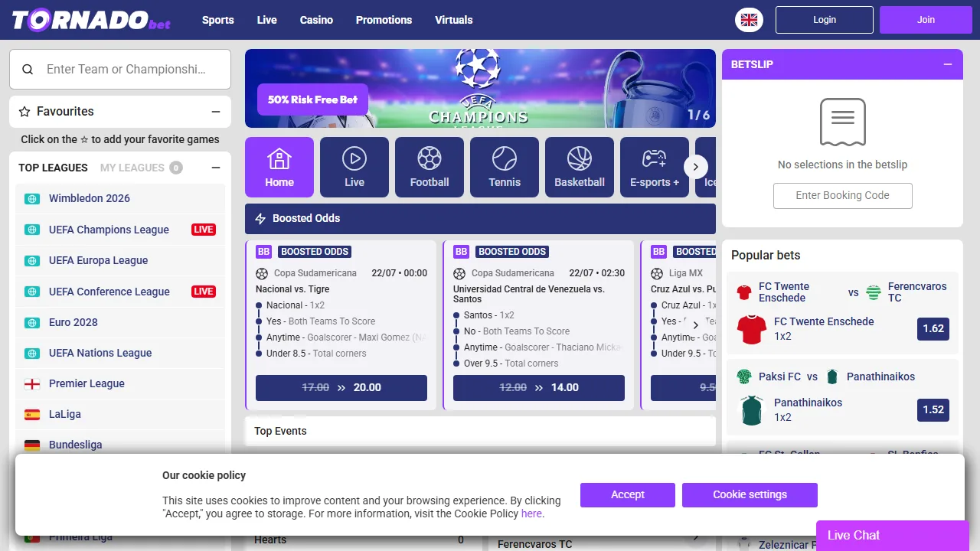Open the Live menu in header

[x=267, y=20]
